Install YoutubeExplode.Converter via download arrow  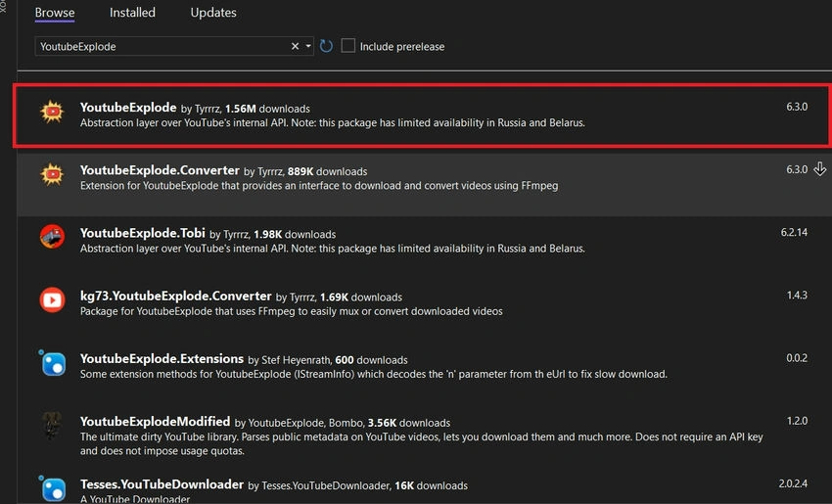[820, 169]
